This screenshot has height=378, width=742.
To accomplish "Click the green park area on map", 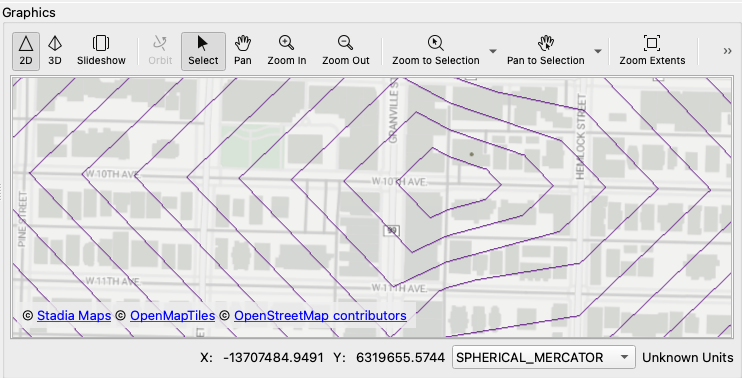I will (x=251, y=146).
